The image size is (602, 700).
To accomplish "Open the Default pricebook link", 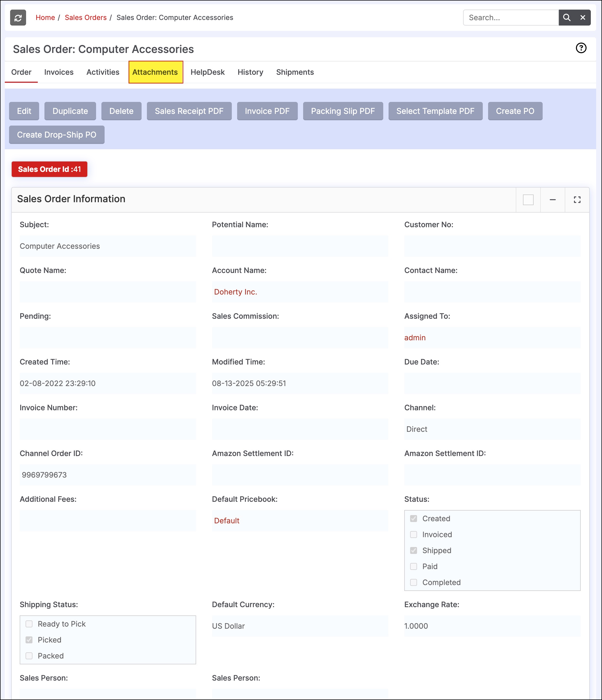I will coord(226,521).
